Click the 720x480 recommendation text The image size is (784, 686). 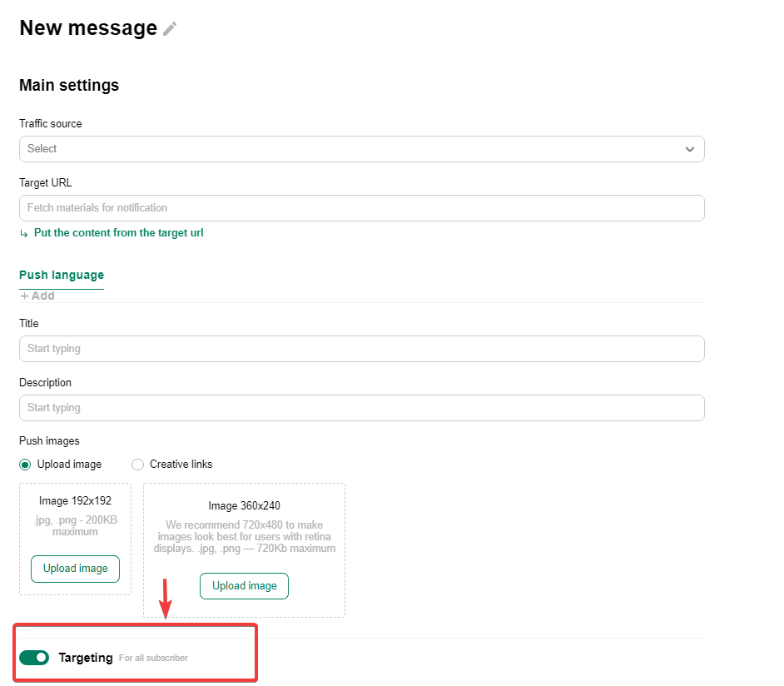click(x=245, y=537)
